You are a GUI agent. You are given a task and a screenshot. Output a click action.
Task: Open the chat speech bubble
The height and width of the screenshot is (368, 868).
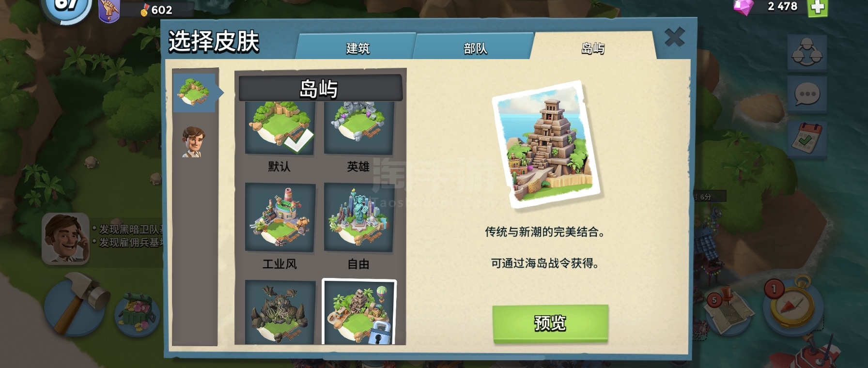(807, 94)
